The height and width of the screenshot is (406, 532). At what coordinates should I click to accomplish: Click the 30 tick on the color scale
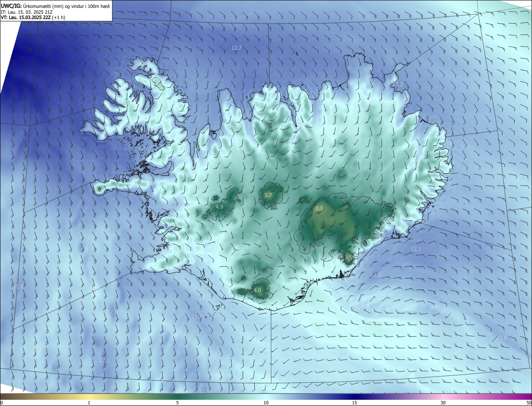(x=443, y=403)
